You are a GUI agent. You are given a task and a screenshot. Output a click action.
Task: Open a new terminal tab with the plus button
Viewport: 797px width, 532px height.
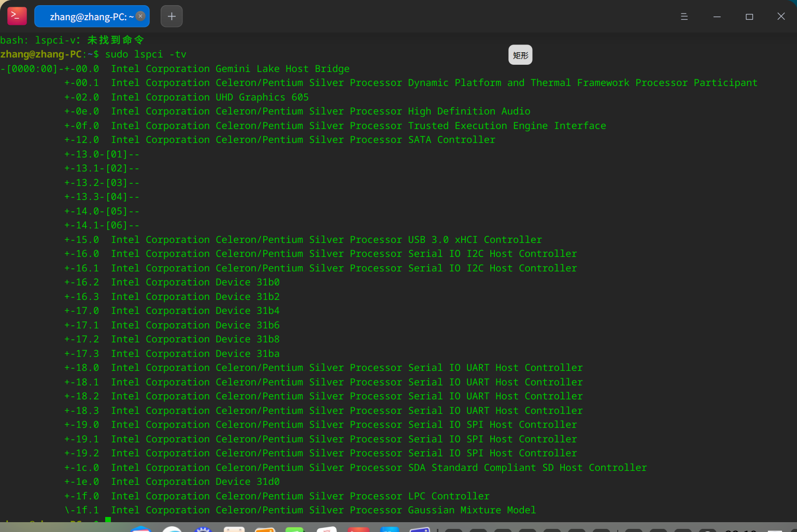[x=172, y=16]
